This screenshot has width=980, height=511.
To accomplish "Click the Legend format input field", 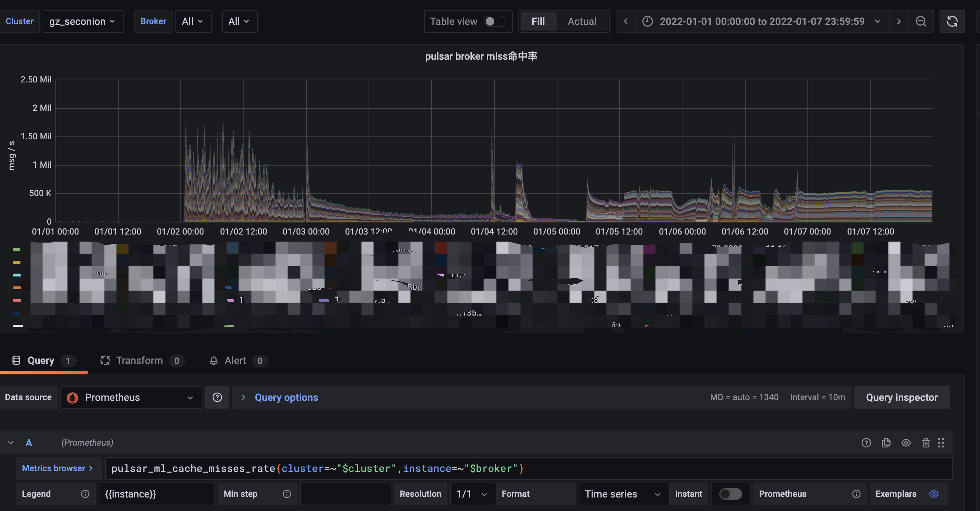I will point(156,494).
